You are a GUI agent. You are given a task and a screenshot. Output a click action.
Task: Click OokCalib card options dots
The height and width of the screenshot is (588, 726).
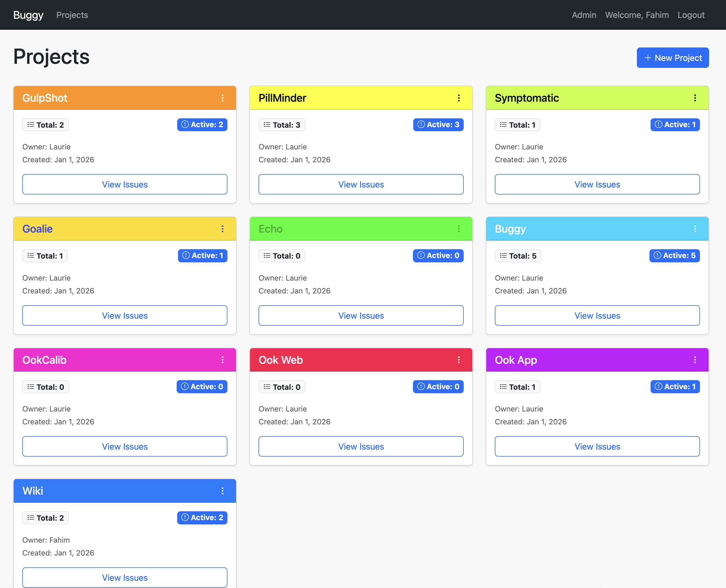(222, 360)
